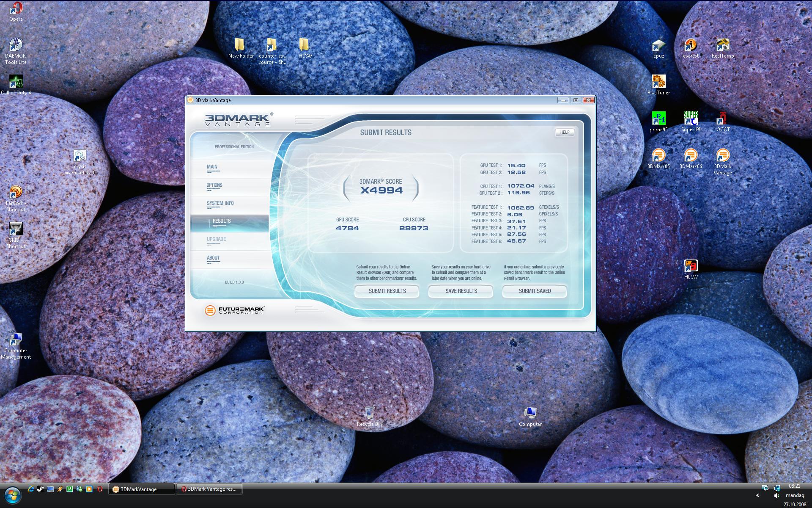Select the 3DMark Vantage desktop icon
This screenshot has height=508, width=812.
point(723,162)
